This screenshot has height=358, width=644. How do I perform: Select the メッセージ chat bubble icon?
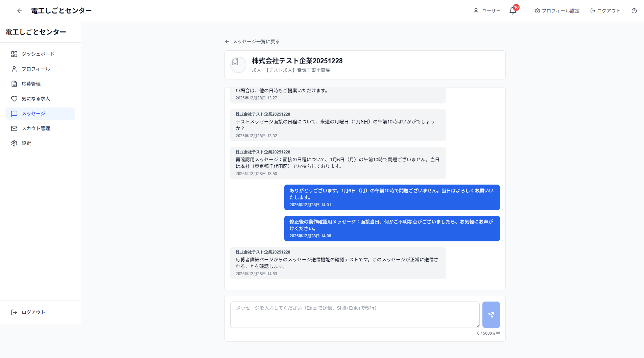click(x=14, y=114)
